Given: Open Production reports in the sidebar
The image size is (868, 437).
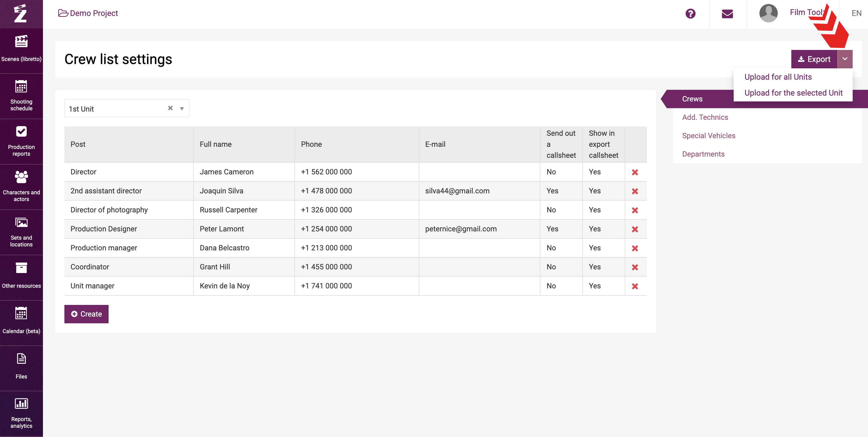Looking at the screenshot, I should (x=21, y=141).
